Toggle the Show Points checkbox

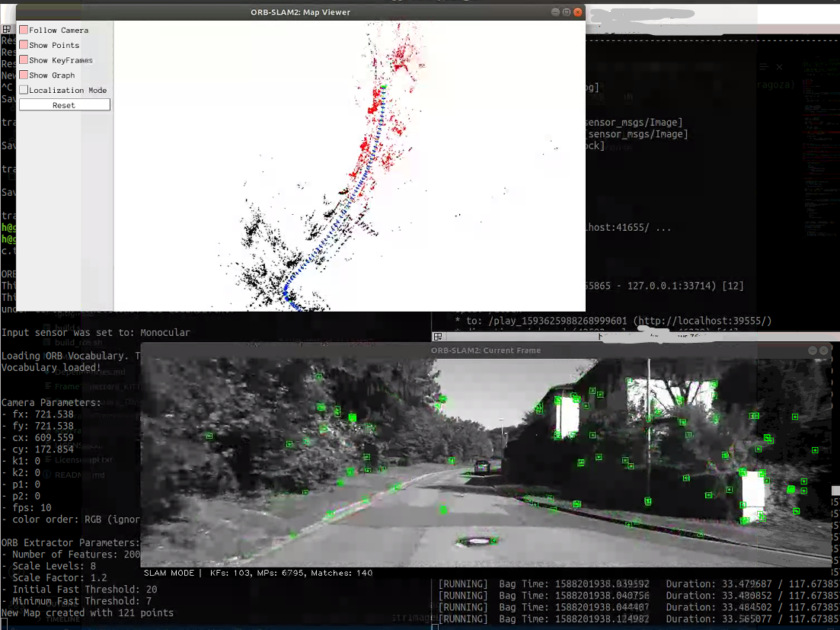pos(24,44)
